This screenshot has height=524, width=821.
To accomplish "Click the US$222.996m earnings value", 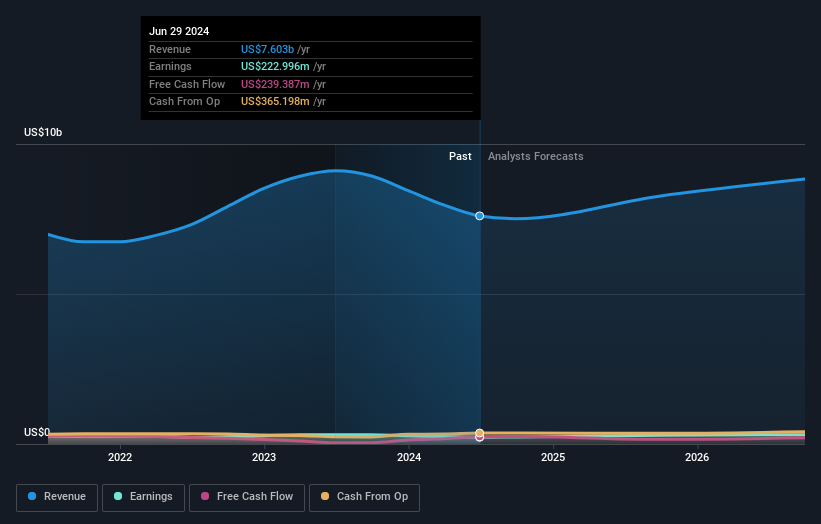I will 275,66.
